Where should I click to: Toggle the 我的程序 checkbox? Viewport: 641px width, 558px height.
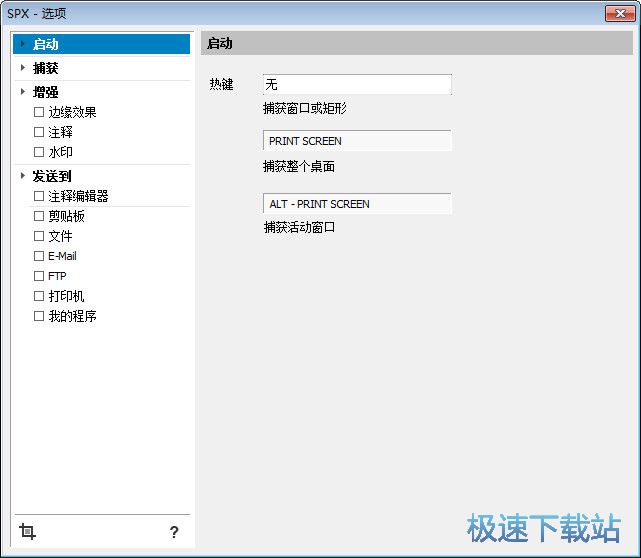coord(39,316)
